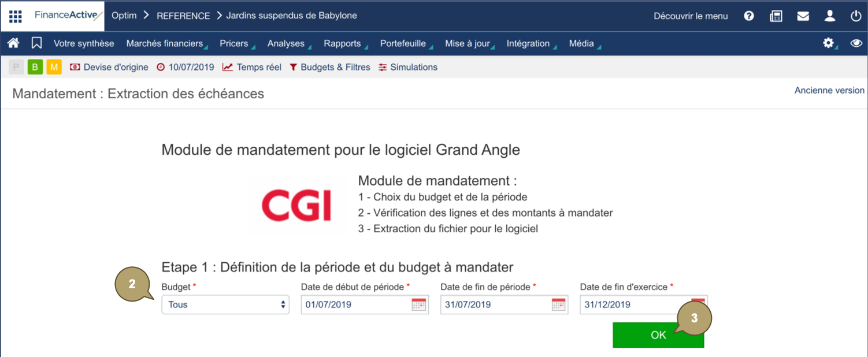
Task: Toggle the eye visibility icon on the right
Action: point(856,43)
